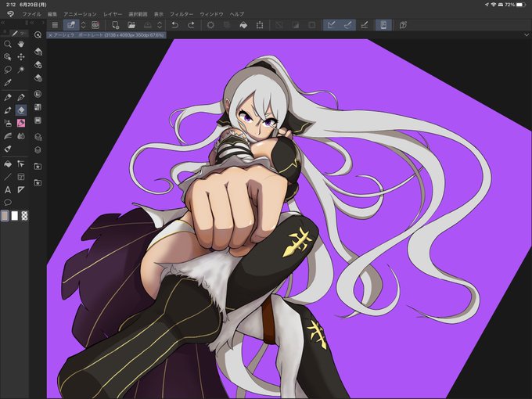Click Undo in the command bar

174,25
